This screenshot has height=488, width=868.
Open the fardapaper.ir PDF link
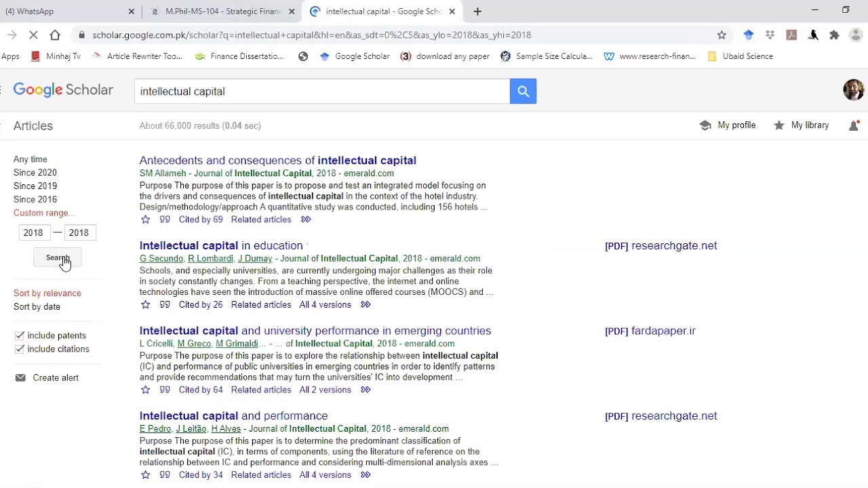point(650,331)
